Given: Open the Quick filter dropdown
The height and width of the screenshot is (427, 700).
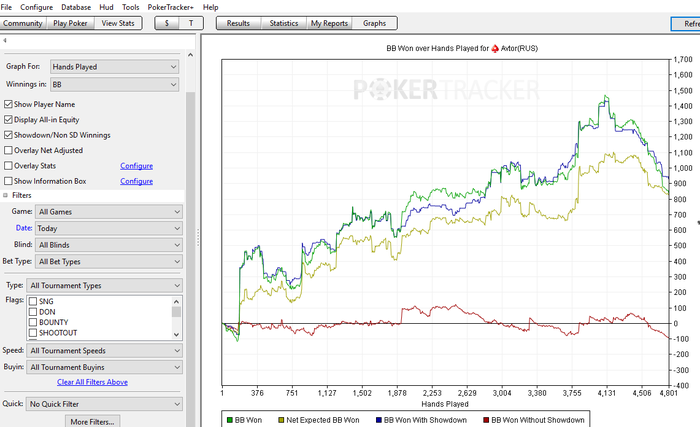Looking at the screenshot, I should (x=104, y=404).
